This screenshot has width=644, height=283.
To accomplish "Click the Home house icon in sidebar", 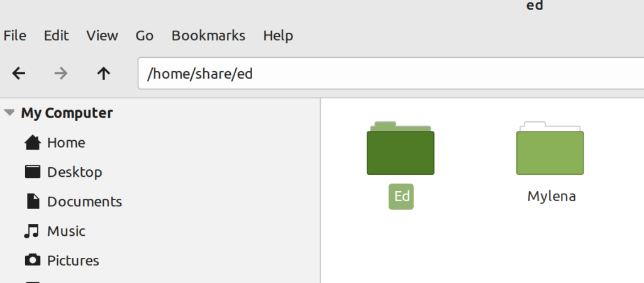I will (x=33, y=143).
